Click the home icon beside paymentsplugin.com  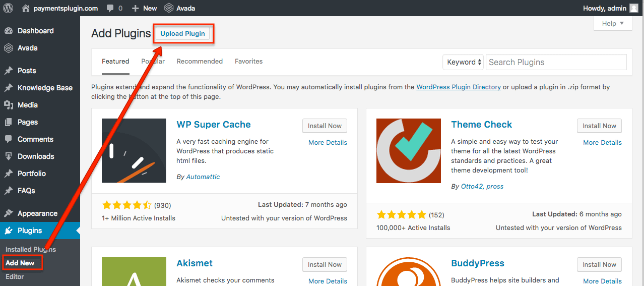point(26,8)
